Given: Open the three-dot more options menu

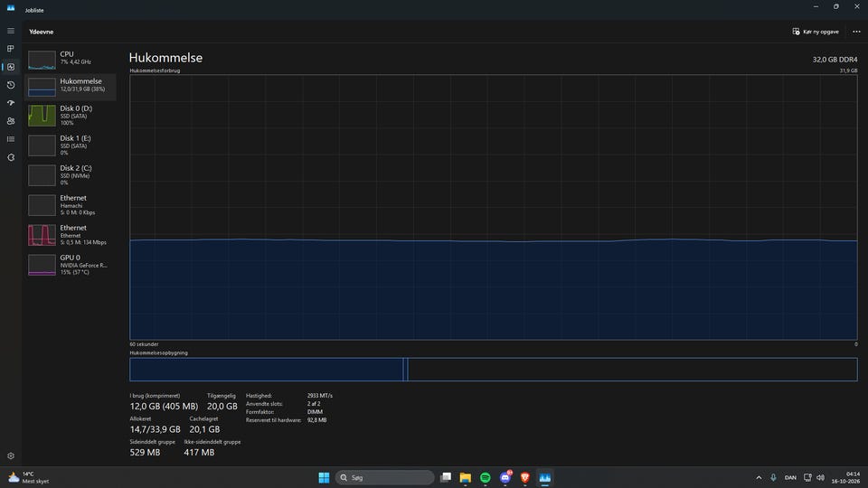Looking at the screenshot, I should (x=856, y=32).
